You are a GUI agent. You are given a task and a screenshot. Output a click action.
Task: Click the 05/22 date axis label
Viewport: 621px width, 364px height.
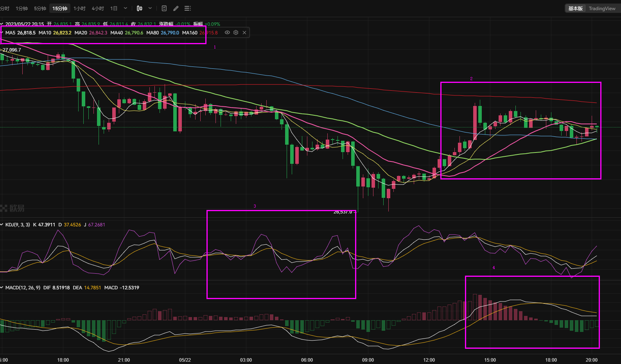pos(185,360)
